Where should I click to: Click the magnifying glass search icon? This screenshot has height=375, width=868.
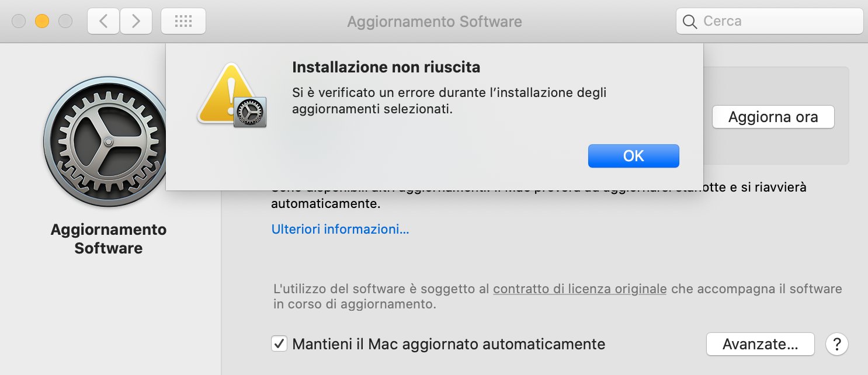[689, 22]
